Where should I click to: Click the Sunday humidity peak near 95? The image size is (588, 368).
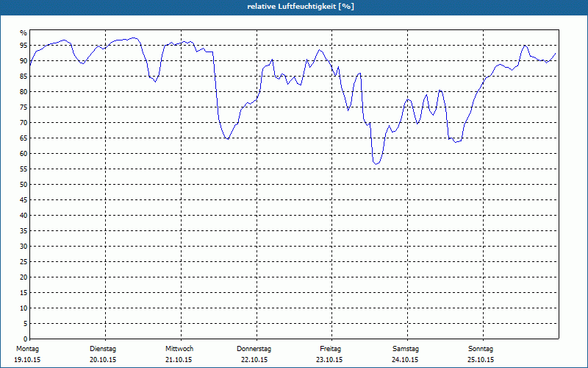click(525, 46)
